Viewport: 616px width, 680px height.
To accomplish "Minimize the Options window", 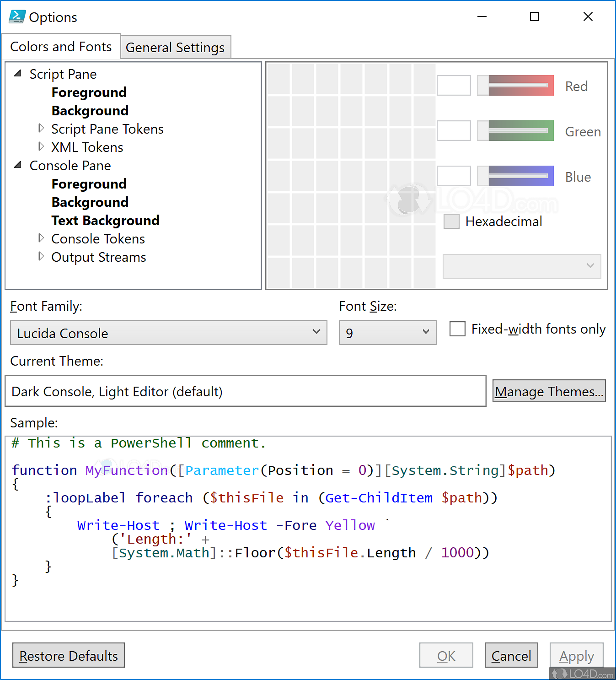I will point(482,16).
